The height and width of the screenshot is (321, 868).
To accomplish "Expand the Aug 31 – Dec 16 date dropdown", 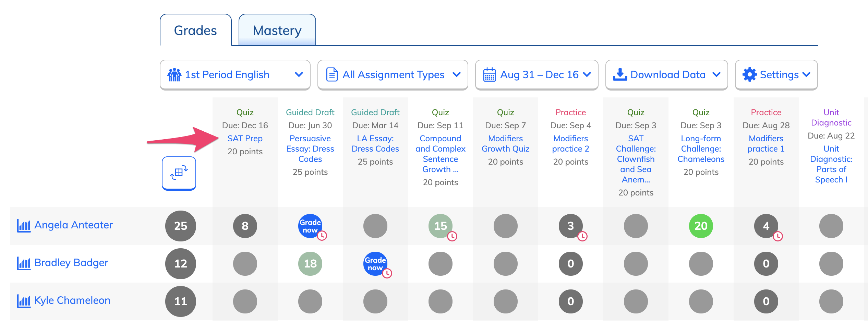I will point(537,75).
